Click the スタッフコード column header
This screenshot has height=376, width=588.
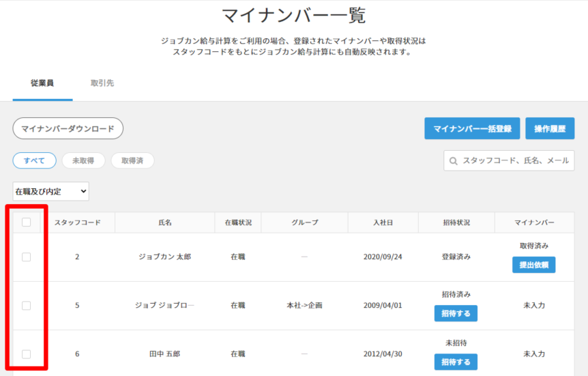[x=78, y=222]
